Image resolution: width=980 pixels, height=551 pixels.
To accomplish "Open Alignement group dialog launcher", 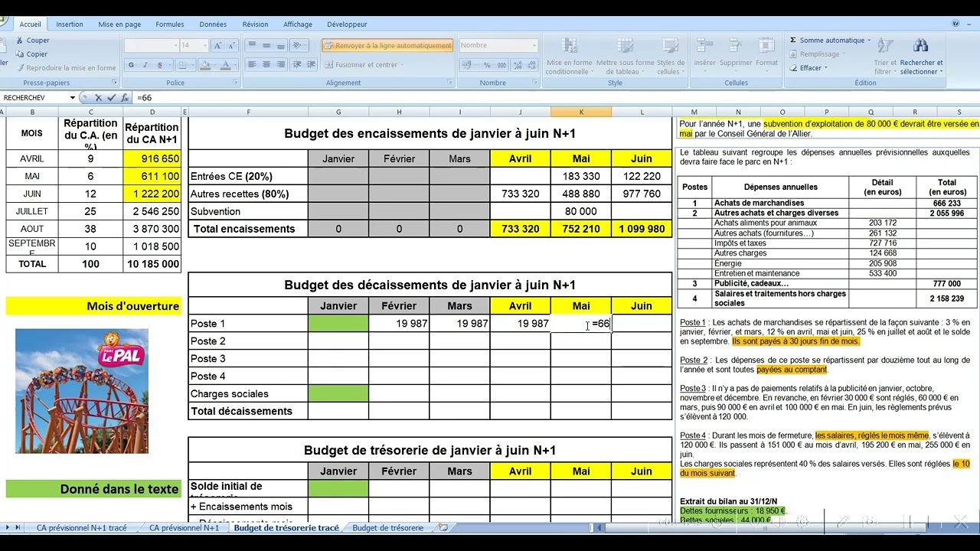I will [449, 82].
